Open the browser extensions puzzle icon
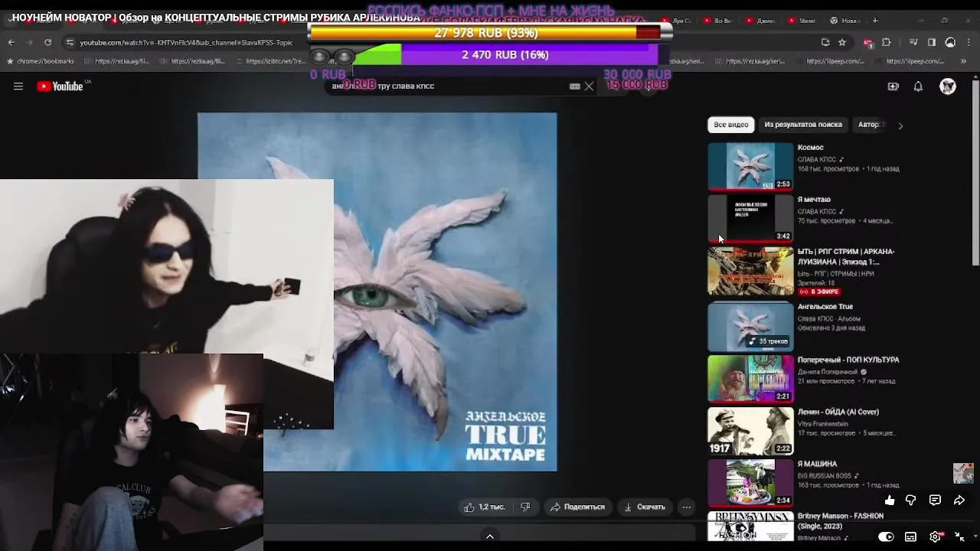The image size is (980, 551). click(x=887, y=42)
